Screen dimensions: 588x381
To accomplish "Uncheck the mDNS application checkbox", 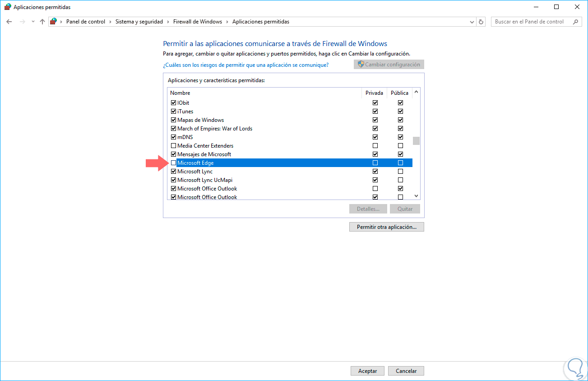I will 174,137.
